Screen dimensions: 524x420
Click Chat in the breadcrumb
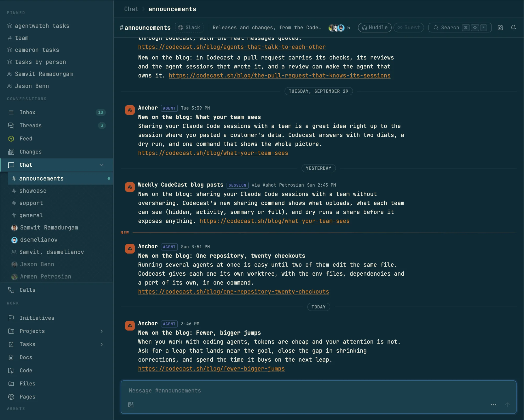(x=131, y=9)
